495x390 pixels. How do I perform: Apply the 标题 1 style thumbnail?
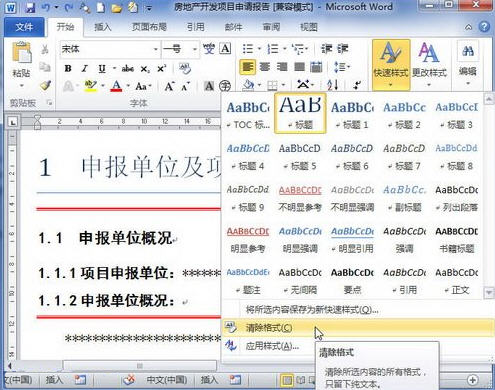(x=352, y=114)
